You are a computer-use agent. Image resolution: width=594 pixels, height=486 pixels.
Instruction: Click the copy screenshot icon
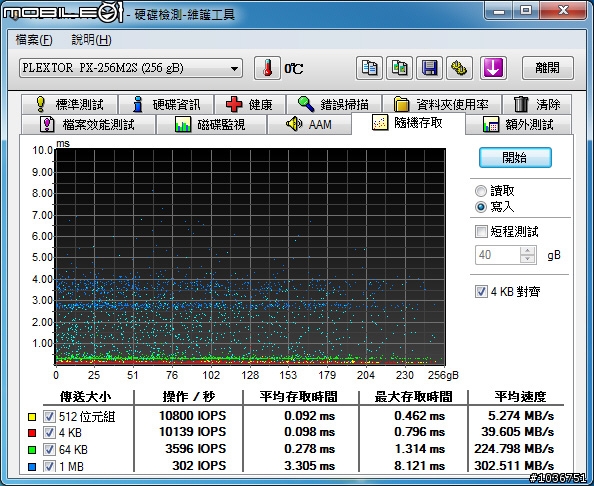point(399,68)
